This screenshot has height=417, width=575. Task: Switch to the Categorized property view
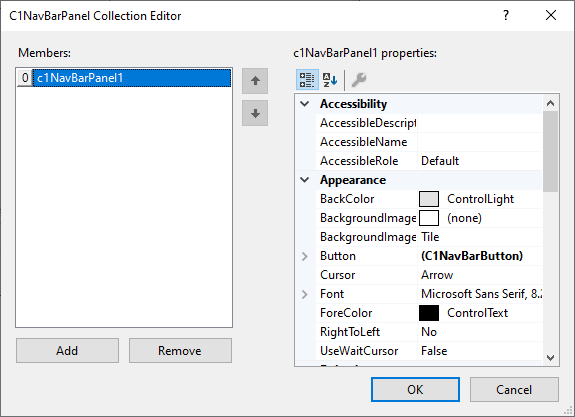pyautogui.click(x=307, y=80)
